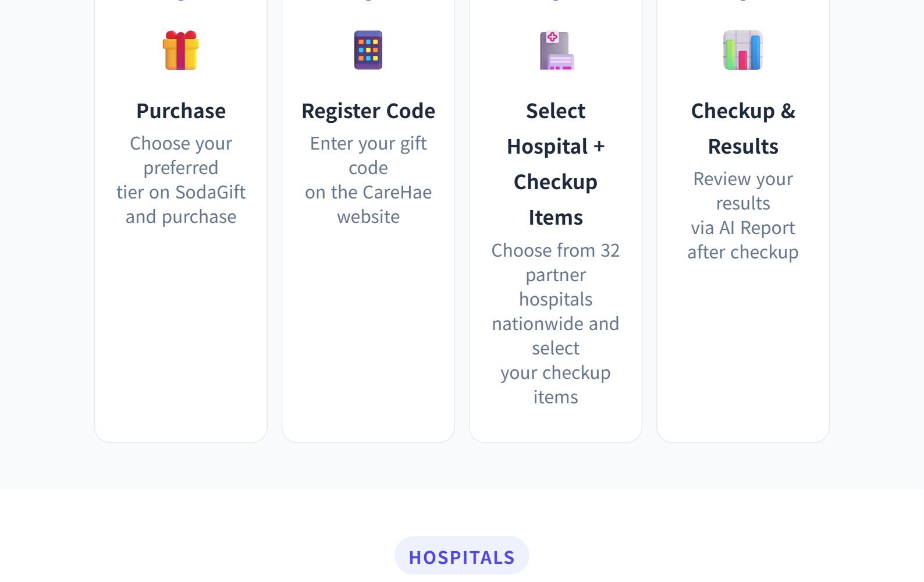Screen dimensions: 924x582
Task: Click the HOSPITALS section badge
Action: [462, 557]
